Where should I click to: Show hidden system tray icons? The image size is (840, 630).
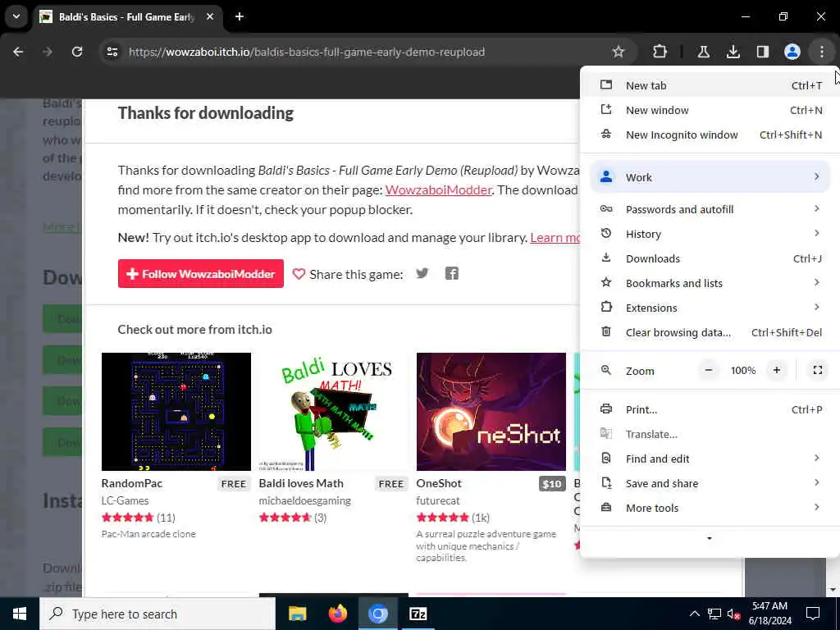pos(694,614)
